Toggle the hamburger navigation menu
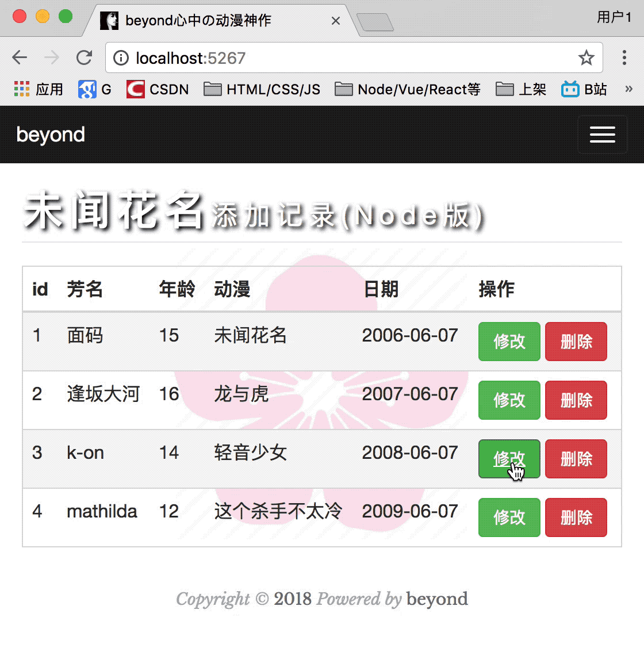This screenshot has height=667, width=644. [603, 135]
